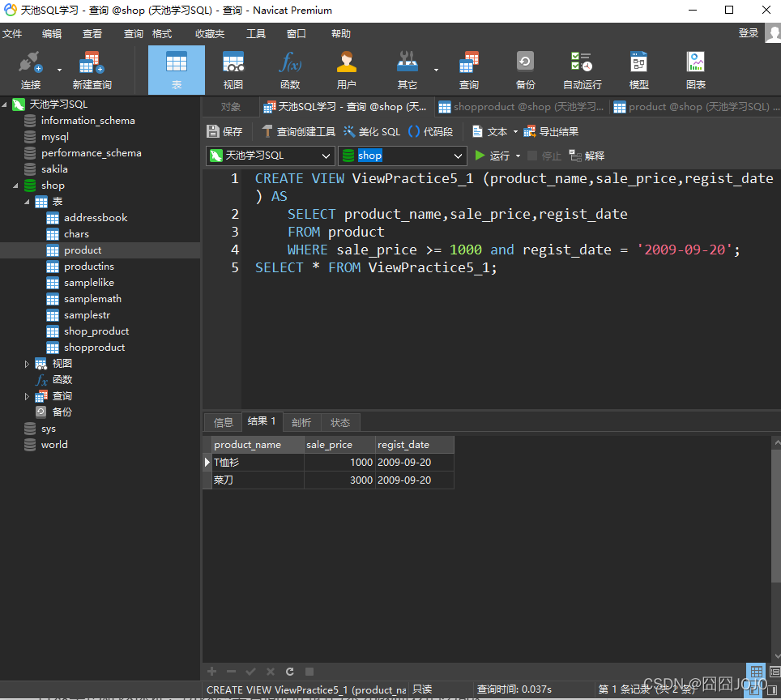This screenshot has width=781, height=700.
Task: Open dropdown arrow next to 连接
Action: pyautogui.click(x=59, y=70)
